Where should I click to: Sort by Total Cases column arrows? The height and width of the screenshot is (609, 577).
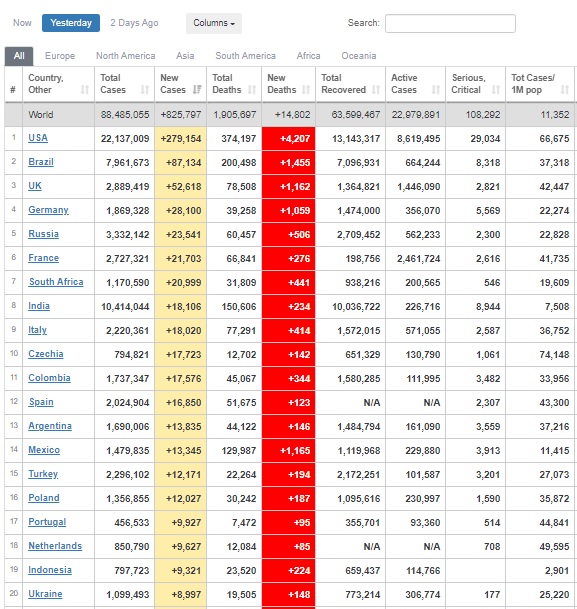pyautogui.click(x=145, y=90)
